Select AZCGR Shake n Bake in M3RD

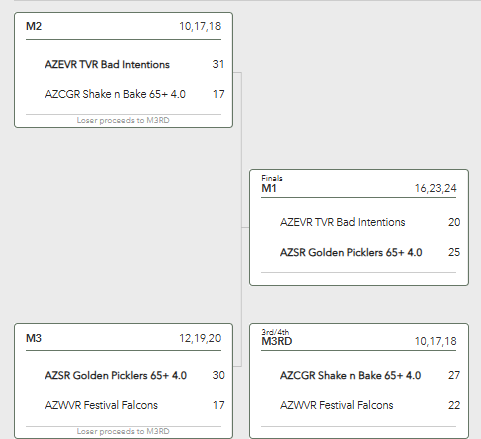pos(351,375)
